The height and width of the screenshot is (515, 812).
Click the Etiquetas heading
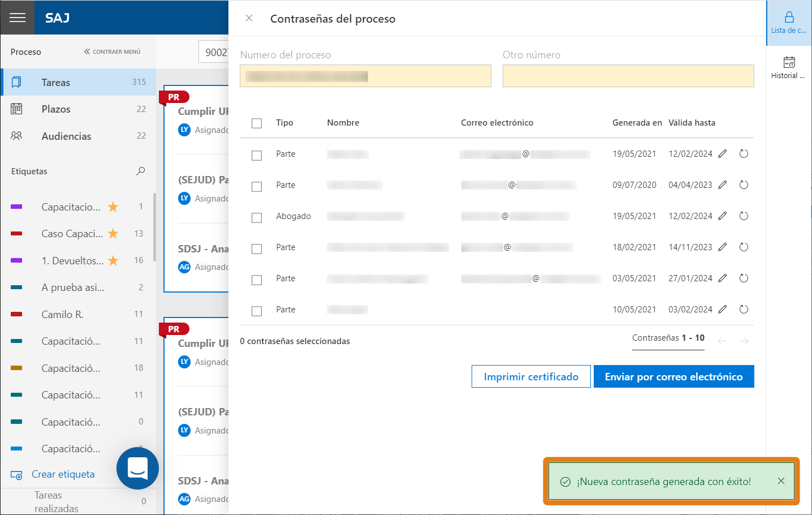pyautogui.click(x=29, y=171)
